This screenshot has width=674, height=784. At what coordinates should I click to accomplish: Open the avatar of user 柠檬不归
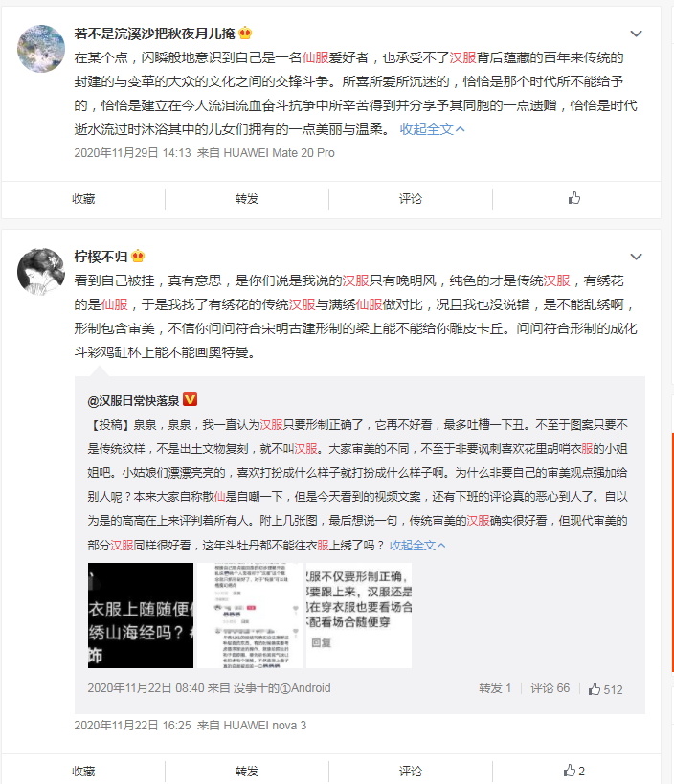tap(41, 272)
